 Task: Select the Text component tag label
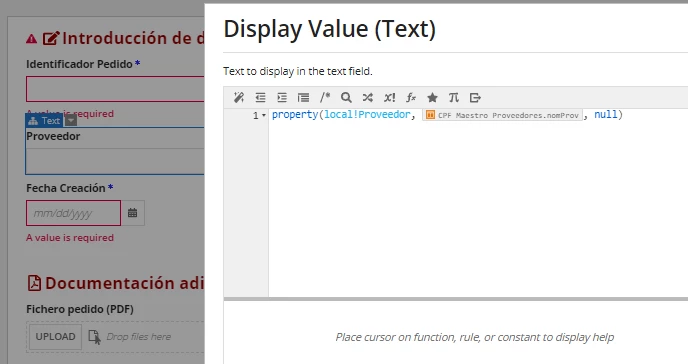44,120
